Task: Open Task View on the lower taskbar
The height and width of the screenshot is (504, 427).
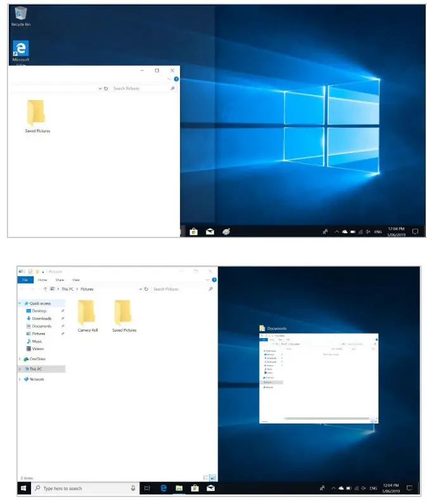Action: click(147, 488)
